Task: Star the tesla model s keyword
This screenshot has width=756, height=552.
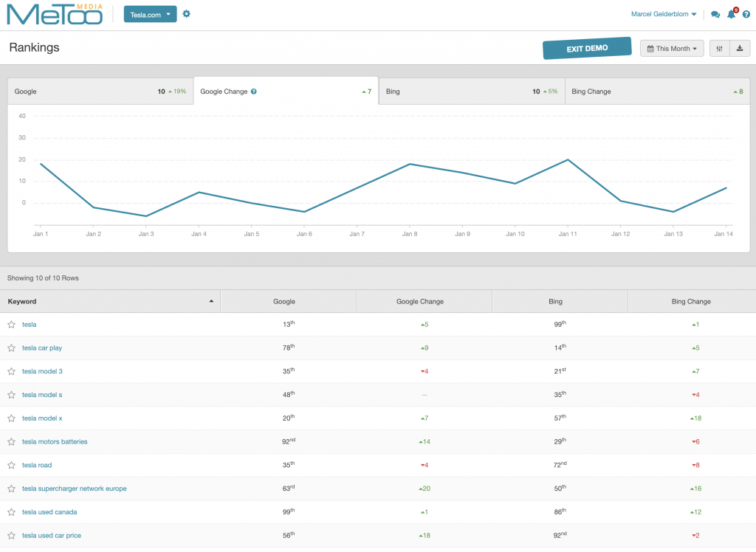Action: tap(12, 395)
